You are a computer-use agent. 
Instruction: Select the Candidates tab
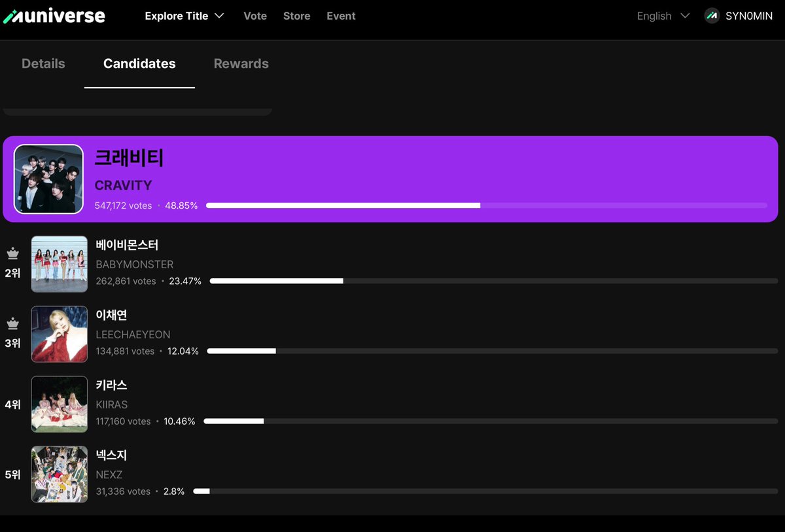(139, 63)
